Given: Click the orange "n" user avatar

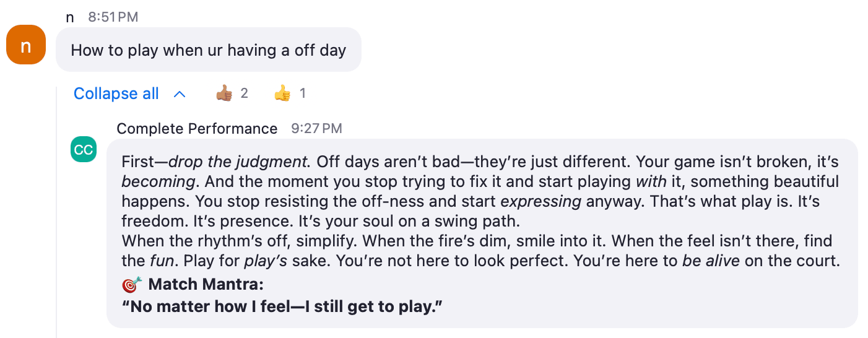Looking at the screenshot, I should 26,45.
